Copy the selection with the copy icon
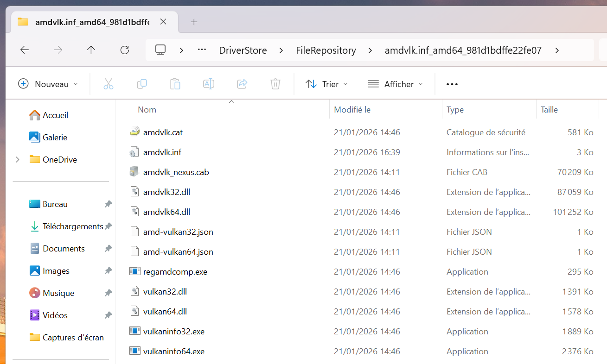This screenshot has height=364, width=607. tap(141, 84)
